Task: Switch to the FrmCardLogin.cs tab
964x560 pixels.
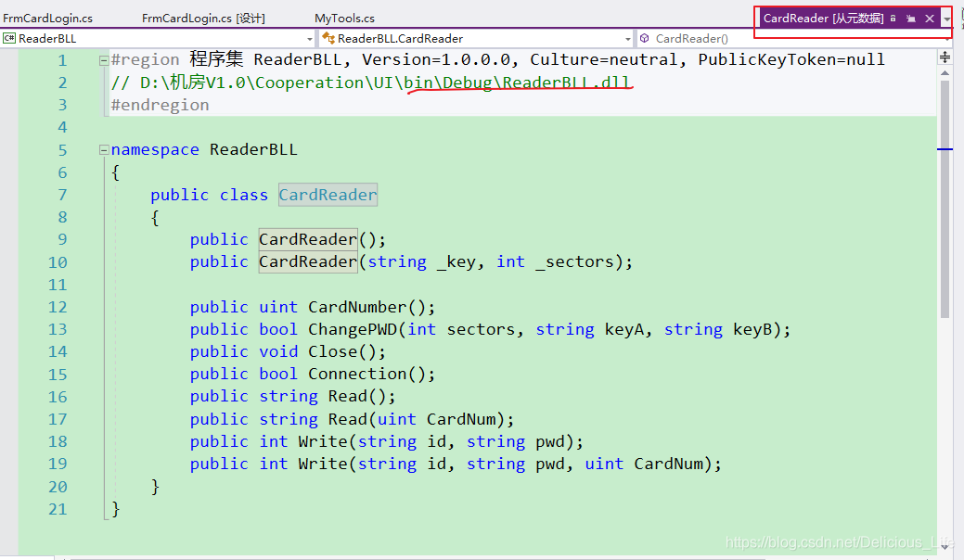Action: click(x=47, y=19)
